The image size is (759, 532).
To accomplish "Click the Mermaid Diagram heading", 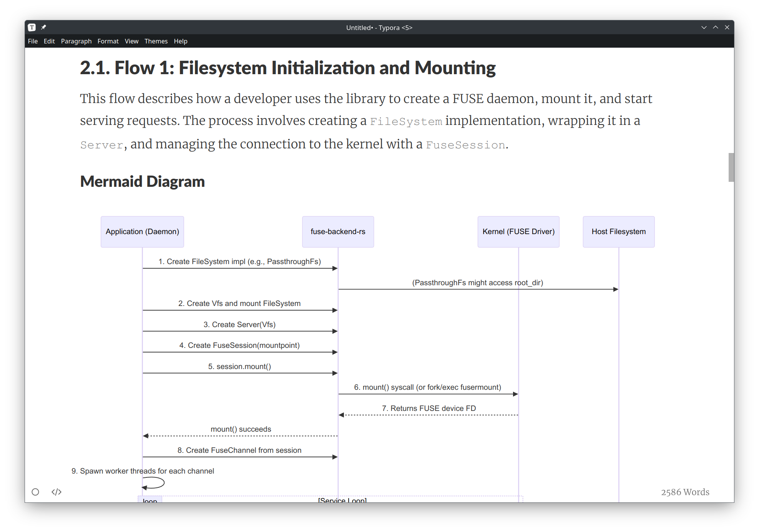I will (142, 181).
